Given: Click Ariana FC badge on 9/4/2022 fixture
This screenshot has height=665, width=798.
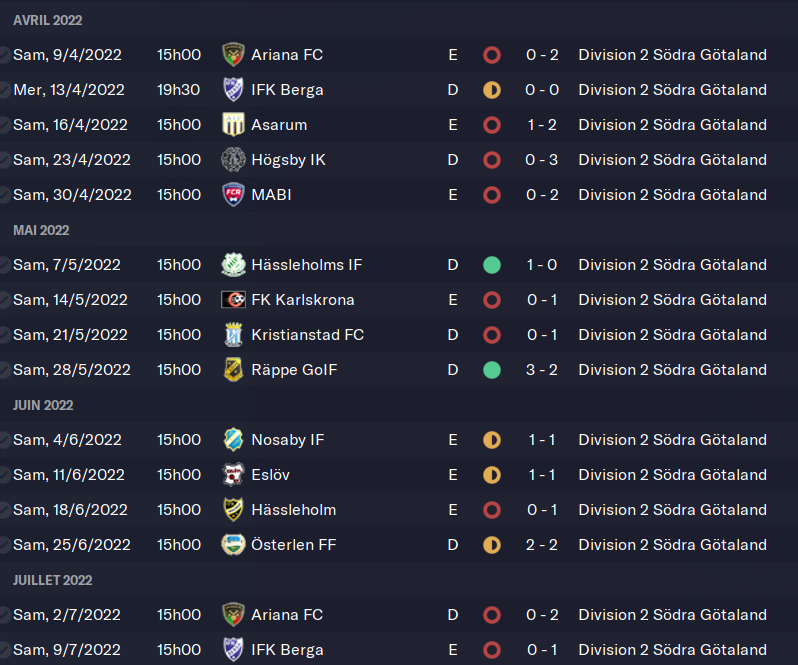Looking at the screenshot, I should [233, 54].
